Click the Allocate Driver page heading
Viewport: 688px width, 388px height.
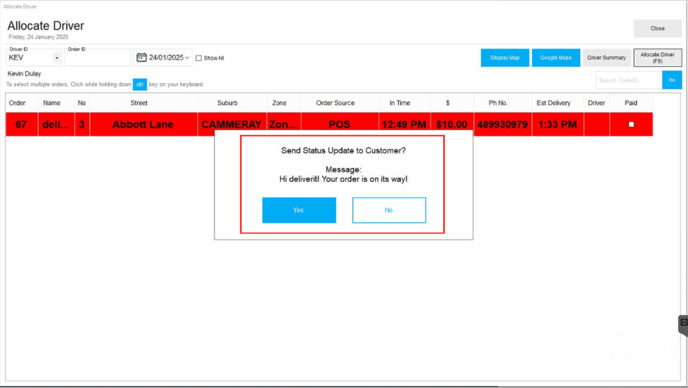coord(46,25)
